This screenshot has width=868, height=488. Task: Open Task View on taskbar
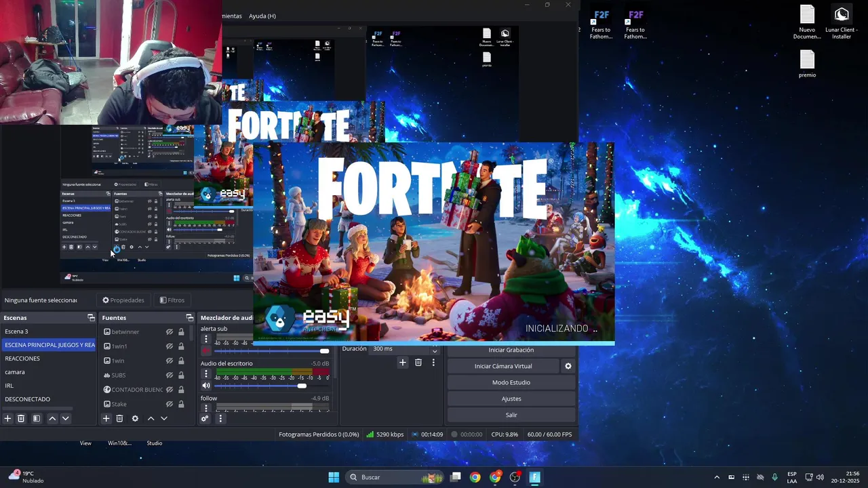456,477
